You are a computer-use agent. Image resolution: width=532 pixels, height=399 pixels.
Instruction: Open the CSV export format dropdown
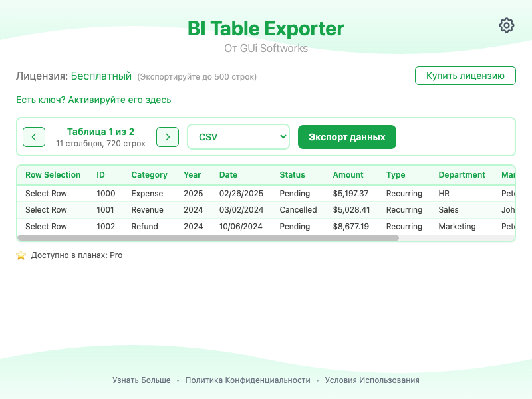tap(239, 137)
